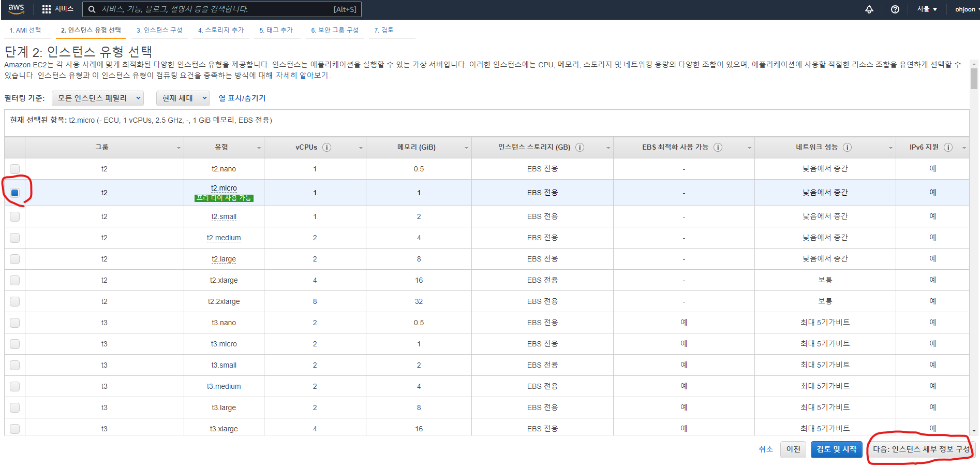Click the t2.2xlarge type cell
980x466 pixels.
pos(224,301)
